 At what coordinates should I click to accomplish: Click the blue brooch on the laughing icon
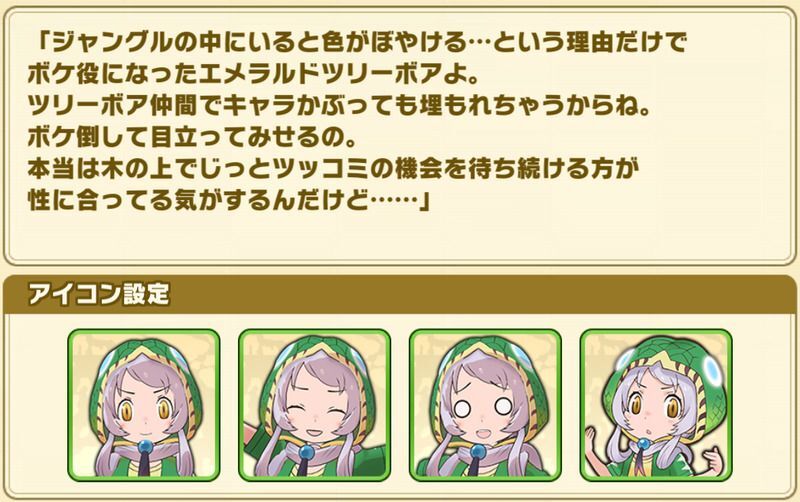(307, 452)
